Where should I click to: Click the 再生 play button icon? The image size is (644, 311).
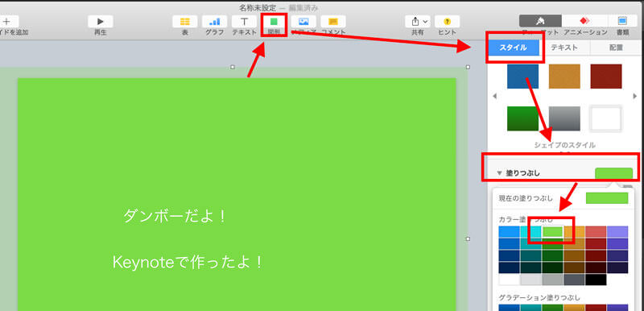click(x=101, y=22)
